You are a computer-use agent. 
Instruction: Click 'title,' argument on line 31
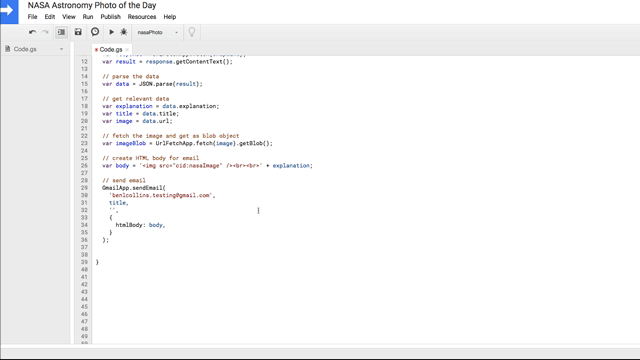[x=119, y=203]
